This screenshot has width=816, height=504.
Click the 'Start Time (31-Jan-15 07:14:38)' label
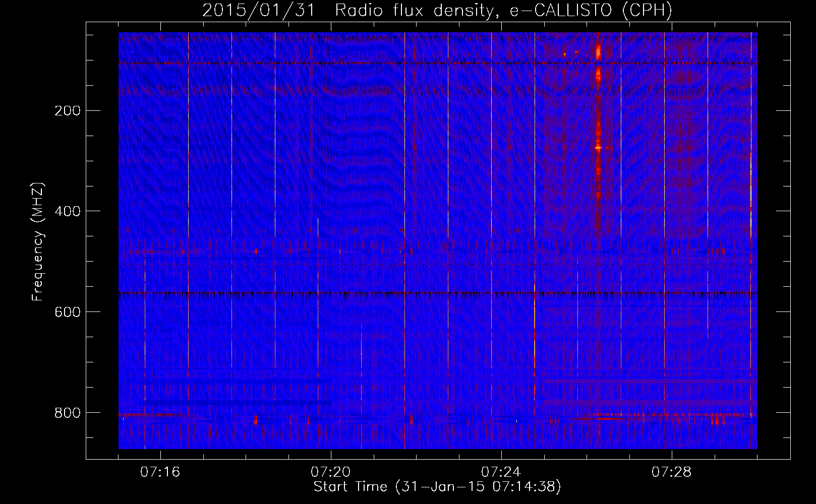pyautogui.click(x=437, y=487)
